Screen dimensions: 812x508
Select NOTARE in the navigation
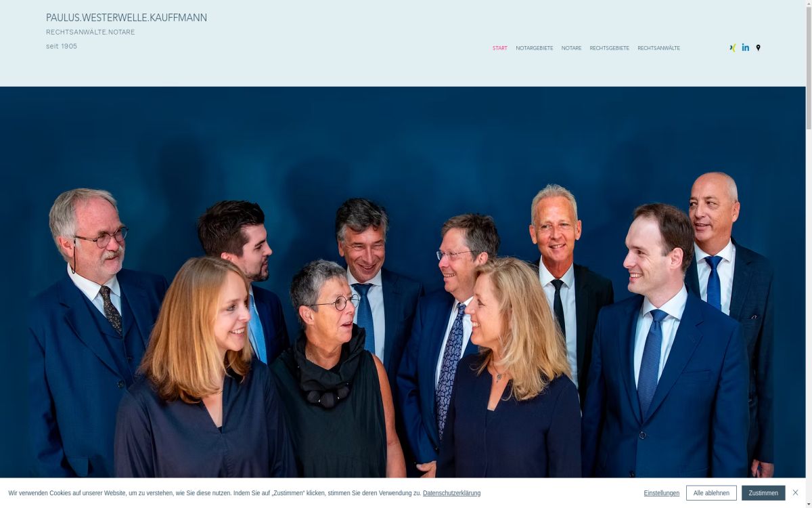[x=571, y=48]
